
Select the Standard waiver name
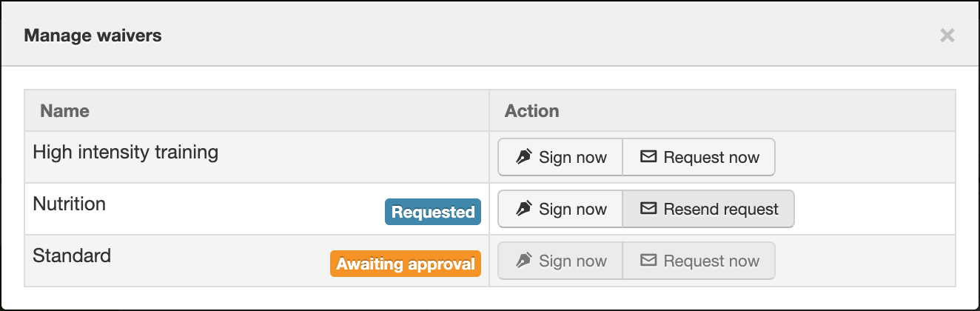(72, 255)
